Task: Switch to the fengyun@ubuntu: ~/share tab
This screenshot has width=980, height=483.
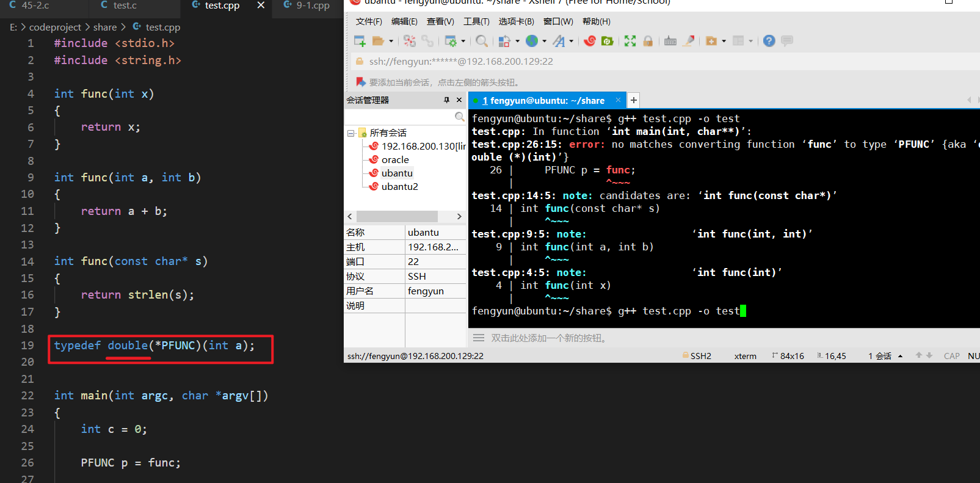Action: 543,100
